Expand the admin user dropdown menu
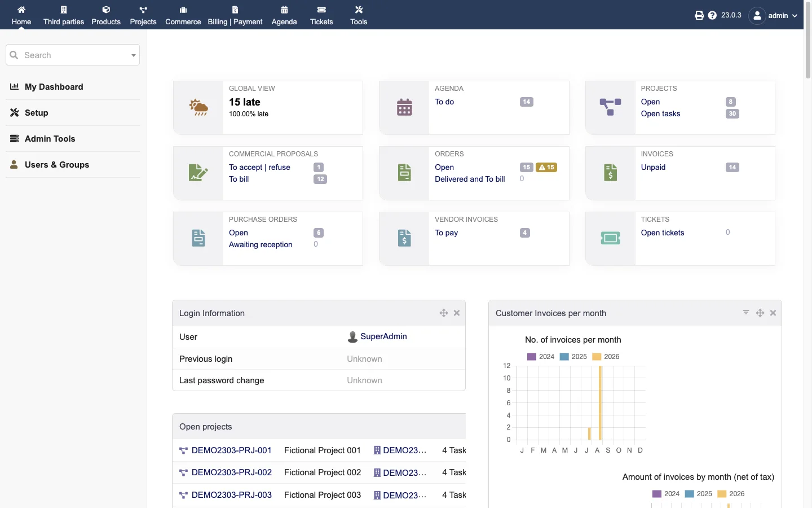Screen dimensions: 812x508 pyautogui.click(x=774, y=15)
